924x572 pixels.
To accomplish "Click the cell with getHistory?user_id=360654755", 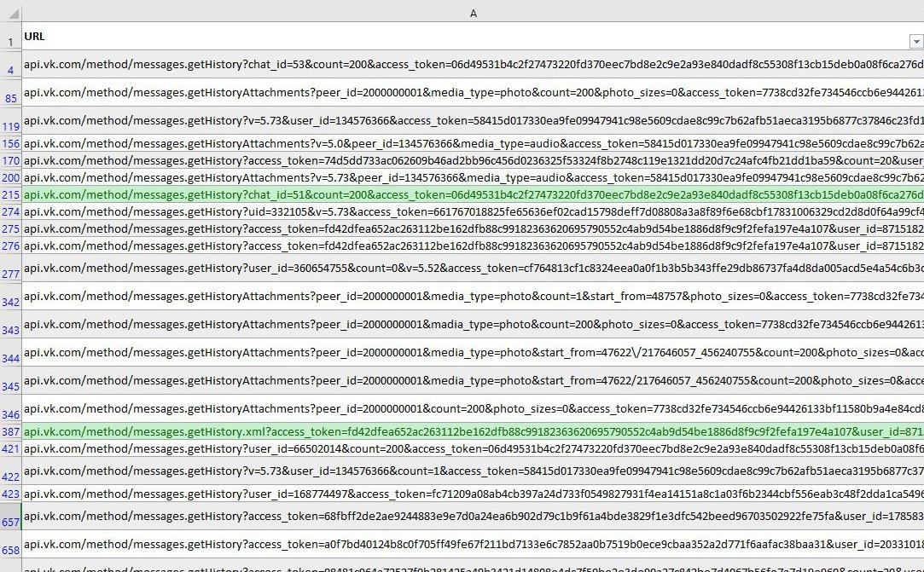I will tap(473, 268).
